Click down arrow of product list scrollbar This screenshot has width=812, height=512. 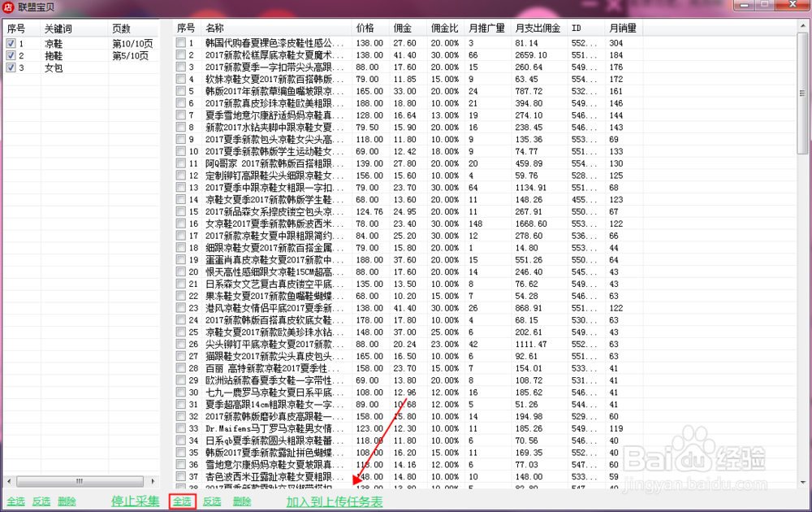[802, 483]
